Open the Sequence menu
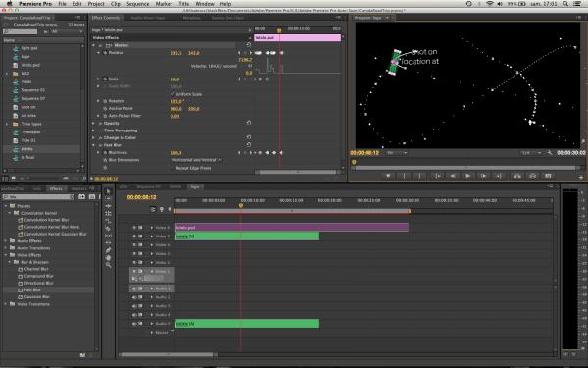 (137, 4)
